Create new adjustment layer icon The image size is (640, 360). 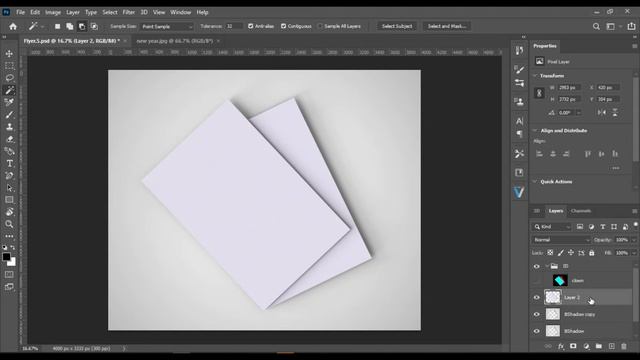pos(586,346)
